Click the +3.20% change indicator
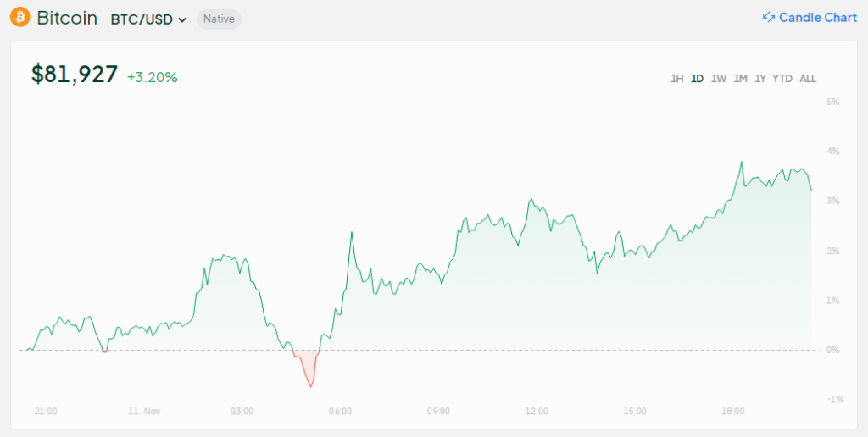868x437 pixels. coord(153,77)
